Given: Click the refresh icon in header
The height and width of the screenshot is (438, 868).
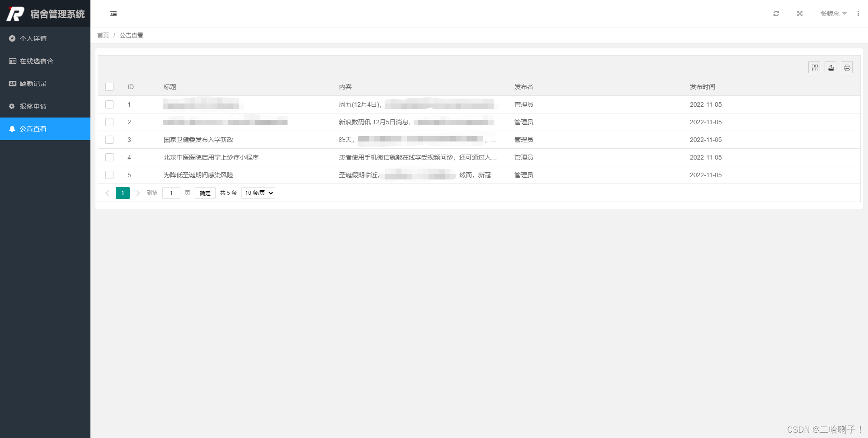Looking at the screenshot, I should click(x=776, y=14).
